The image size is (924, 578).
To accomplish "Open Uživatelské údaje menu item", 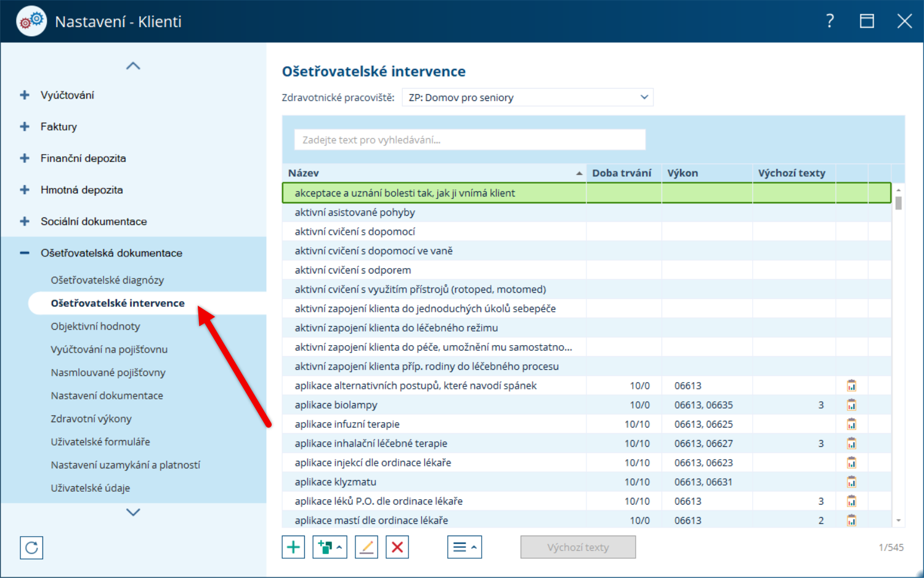I will coord(91,488).
